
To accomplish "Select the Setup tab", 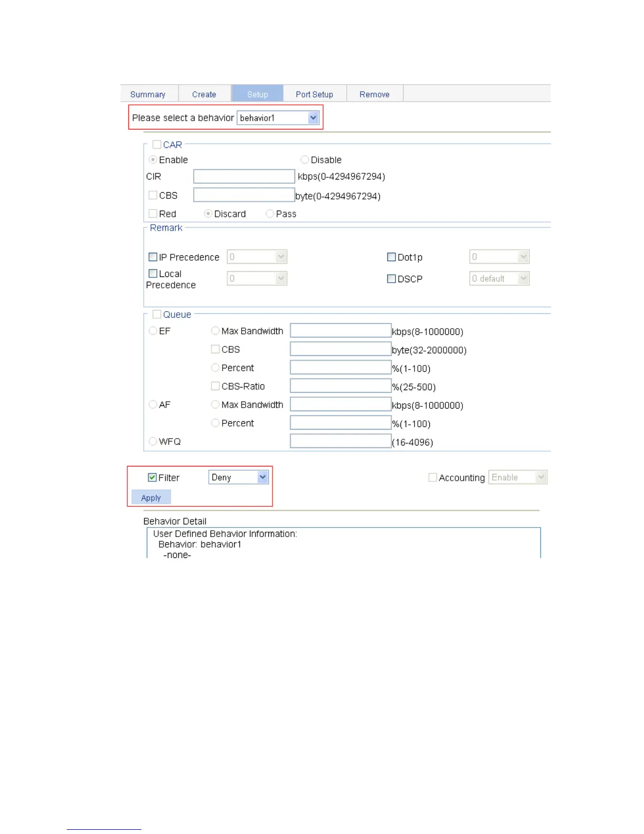I will tap(257, 94).
